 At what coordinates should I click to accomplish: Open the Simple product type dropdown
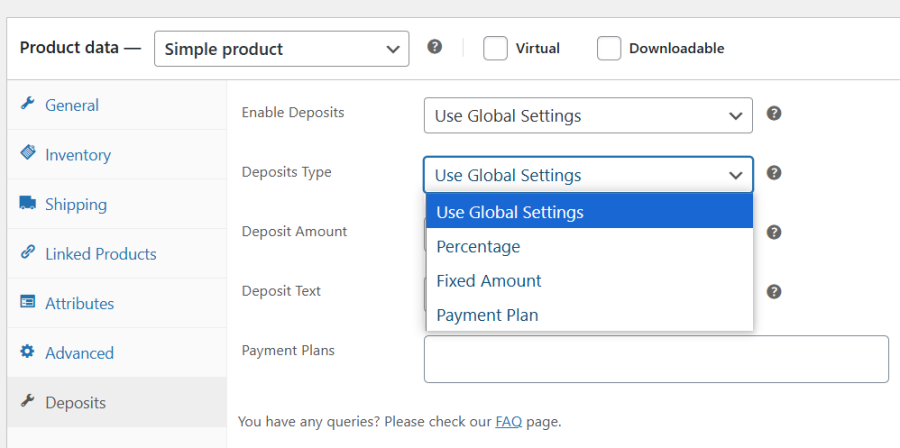pyautogui.click(x=281, y=48)
